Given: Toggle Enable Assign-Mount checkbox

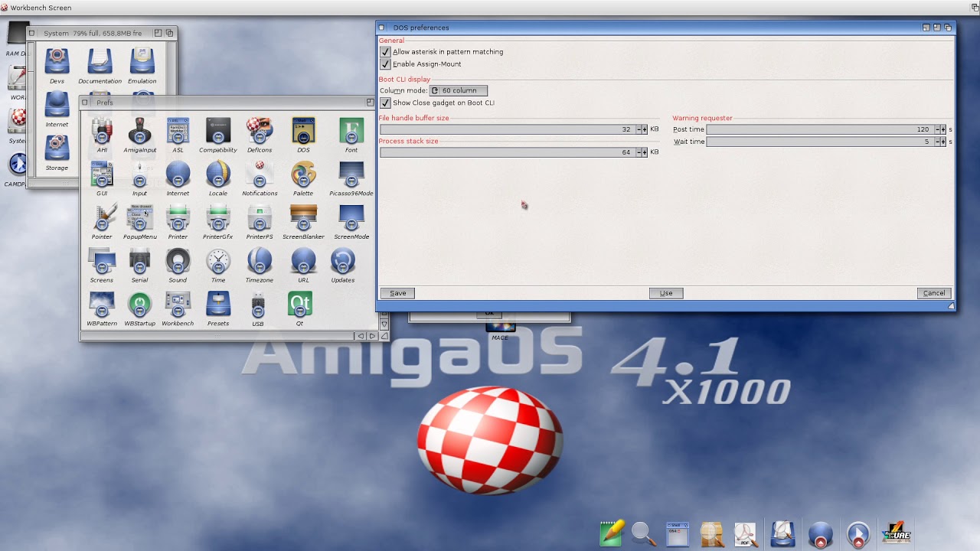Looking at the screenshot, I should pyautogui.click(x=385, y=64).
